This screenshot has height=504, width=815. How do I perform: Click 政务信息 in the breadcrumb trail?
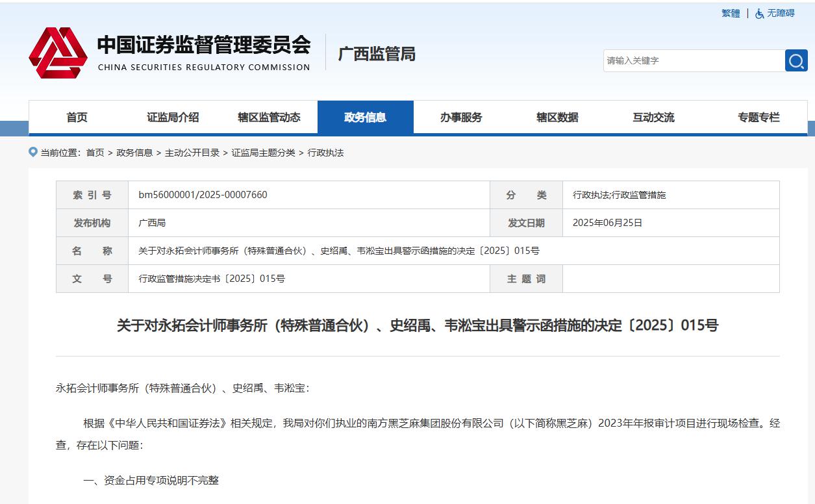134,153
